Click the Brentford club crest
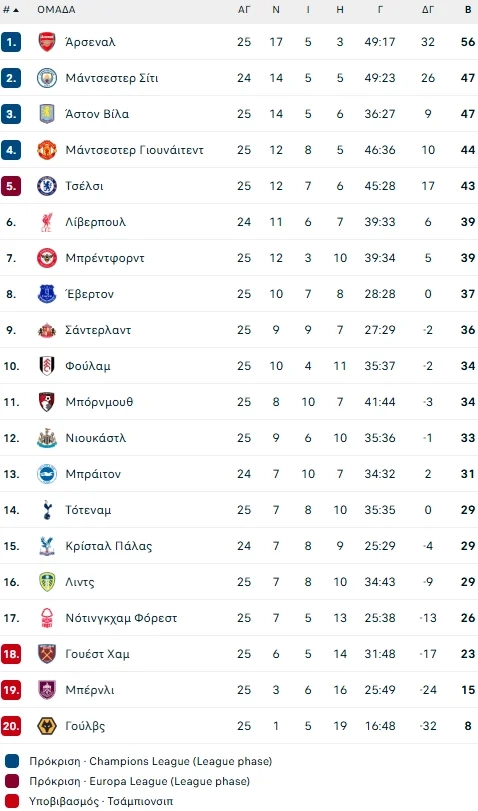 (47, 258)
